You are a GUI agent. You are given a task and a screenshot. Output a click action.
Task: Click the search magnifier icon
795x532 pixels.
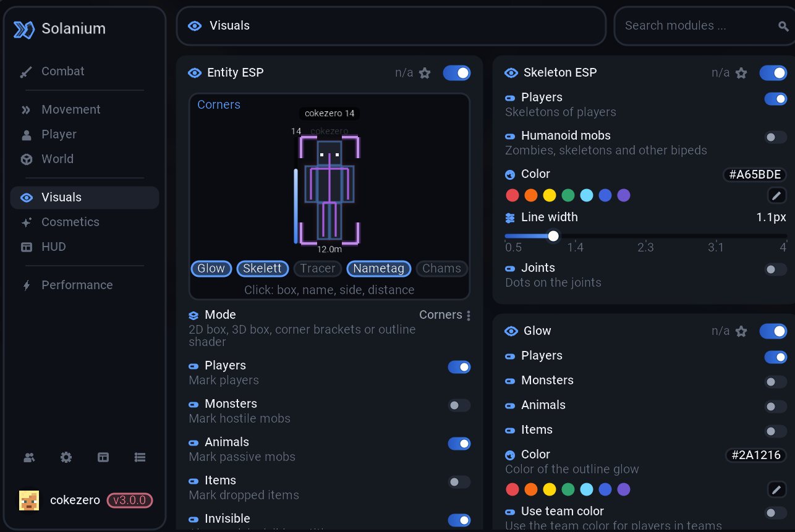click(783, 26)
